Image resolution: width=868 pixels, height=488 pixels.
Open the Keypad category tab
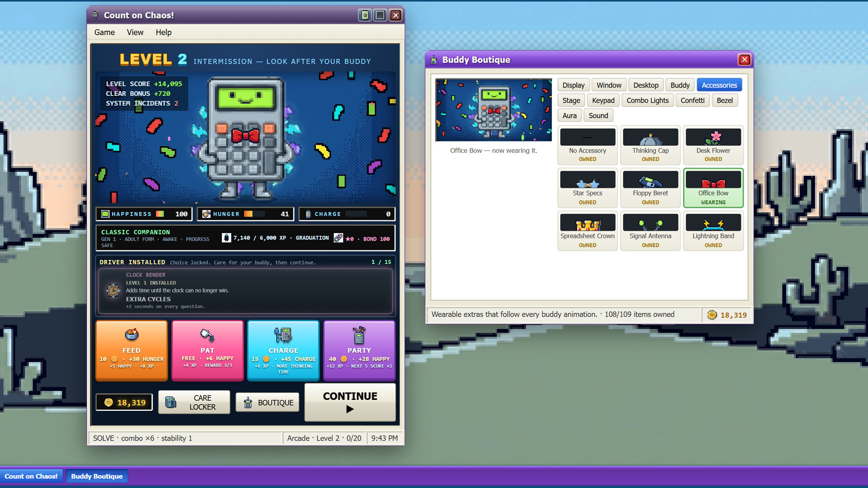click(603, 100)
